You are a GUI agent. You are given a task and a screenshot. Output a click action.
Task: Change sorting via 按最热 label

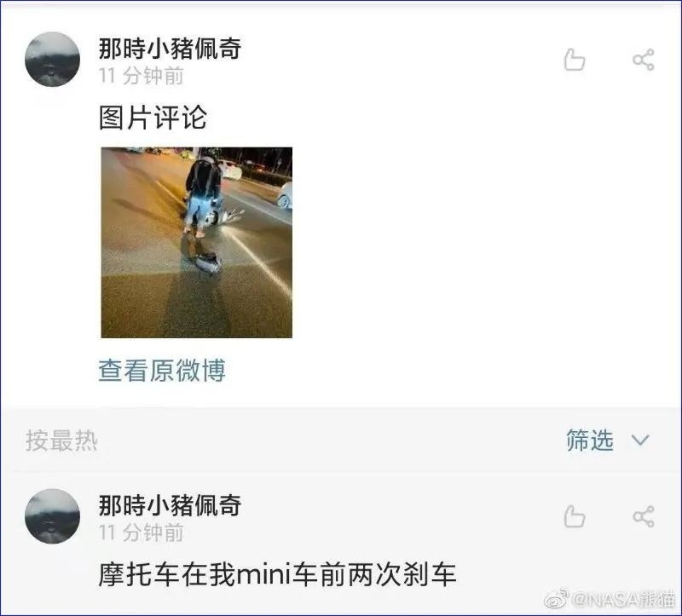pyautogui.click(x=61, y=440)
